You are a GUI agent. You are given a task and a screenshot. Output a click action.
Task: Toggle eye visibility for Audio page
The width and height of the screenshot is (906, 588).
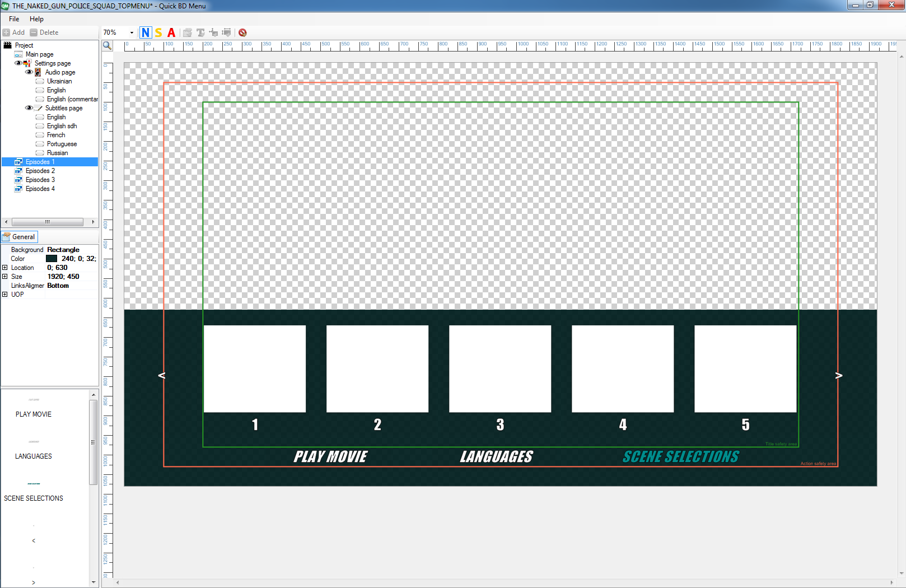pyautogui.click(x=29, y=72)
